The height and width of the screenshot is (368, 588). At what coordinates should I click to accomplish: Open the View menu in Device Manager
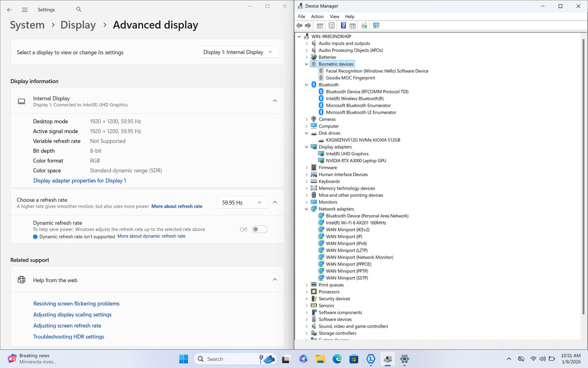(334, 17)
